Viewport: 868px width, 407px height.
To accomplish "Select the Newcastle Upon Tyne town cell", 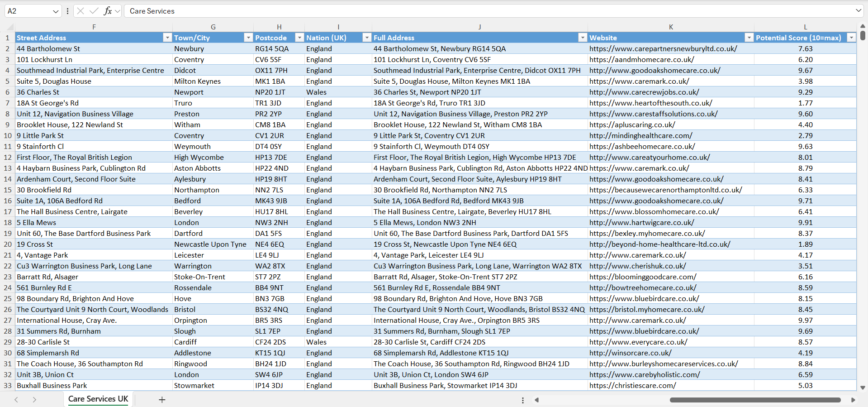I will pyautogui.click(x=213, y=244).
